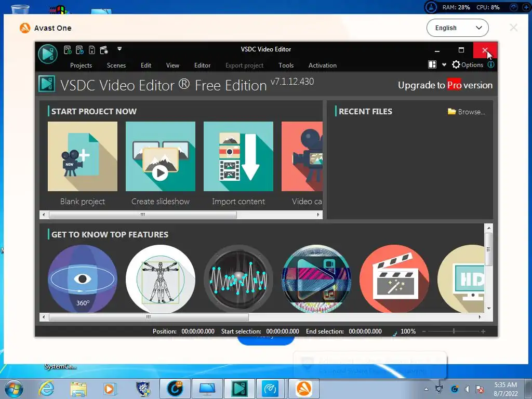Click the broom cleaner icon in RAM widget

pos(431,7)
